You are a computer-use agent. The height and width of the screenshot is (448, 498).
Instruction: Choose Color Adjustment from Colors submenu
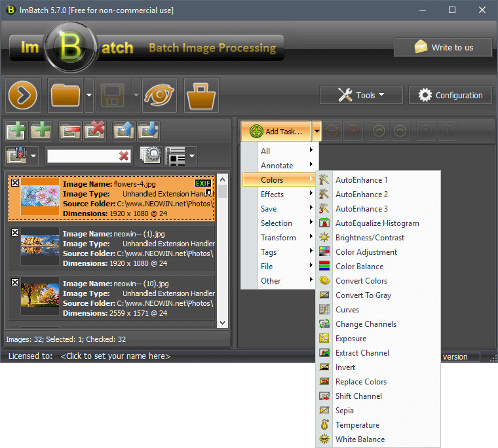tap(379, 252)
